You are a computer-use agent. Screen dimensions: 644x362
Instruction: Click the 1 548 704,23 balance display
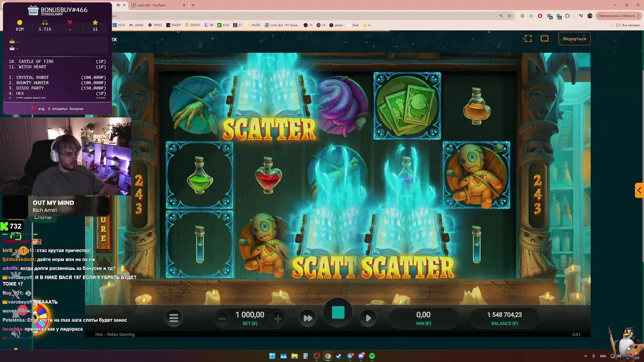coord(504,315)
